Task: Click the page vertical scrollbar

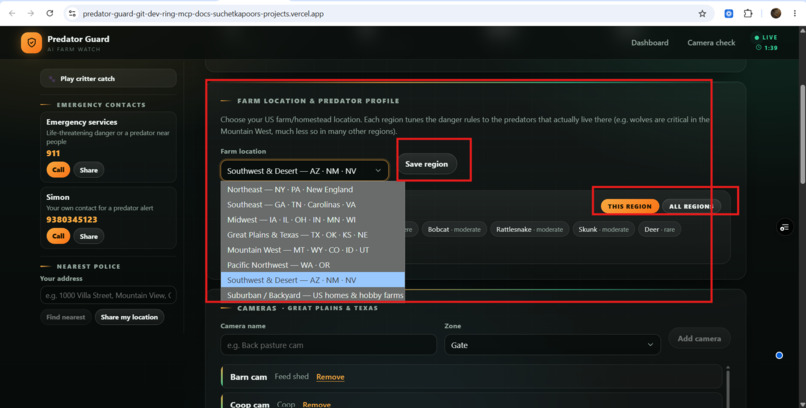Action: coord(802,134)
